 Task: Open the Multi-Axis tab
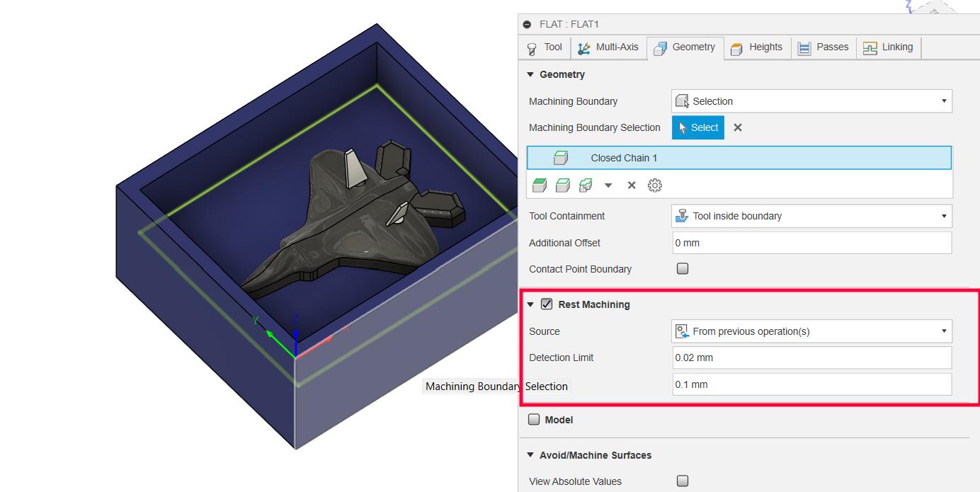pos(608,47)
